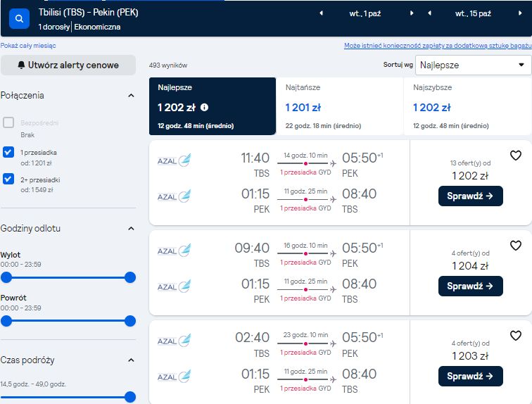
Task: Click 1 dorosły passenger text
Action: pyautogui.click(x=54, y=27)
